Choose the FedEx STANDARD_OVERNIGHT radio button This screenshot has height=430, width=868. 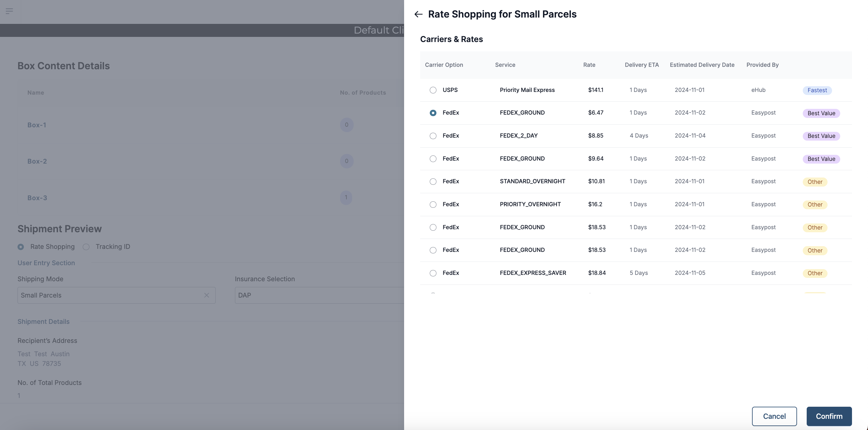click(433, 181)
